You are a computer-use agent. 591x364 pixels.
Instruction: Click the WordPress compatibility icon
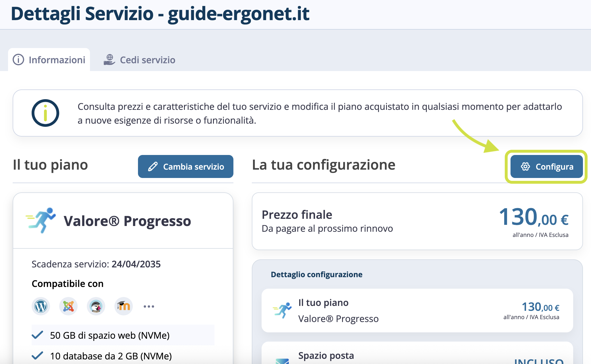point(41,306)
